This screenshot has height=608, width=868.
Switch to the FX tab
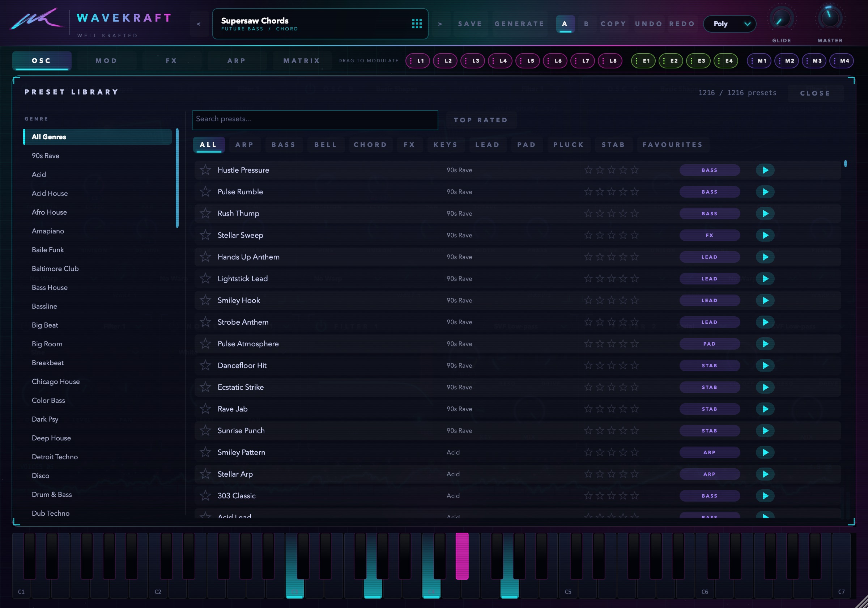point(171,61)
